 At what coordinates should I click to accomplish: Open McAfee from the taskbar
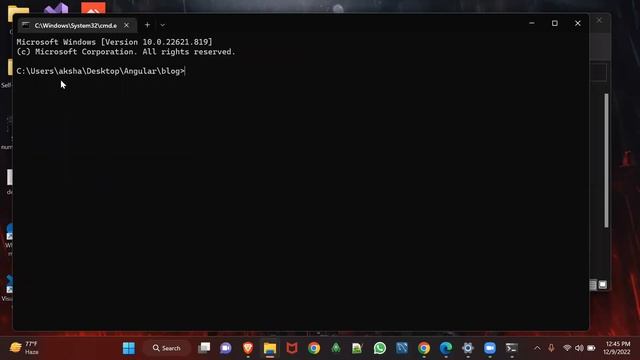click(x=292, y=348)
